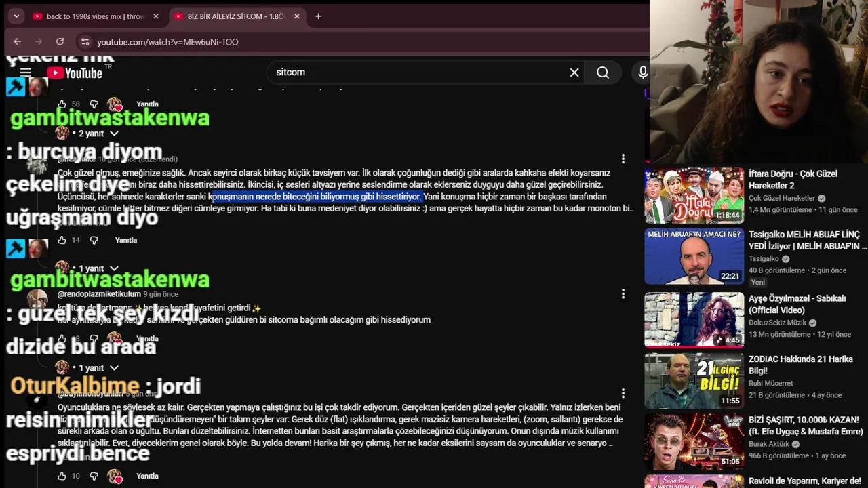
Task: Clear the YouTube search query
Action: point(574,73)
